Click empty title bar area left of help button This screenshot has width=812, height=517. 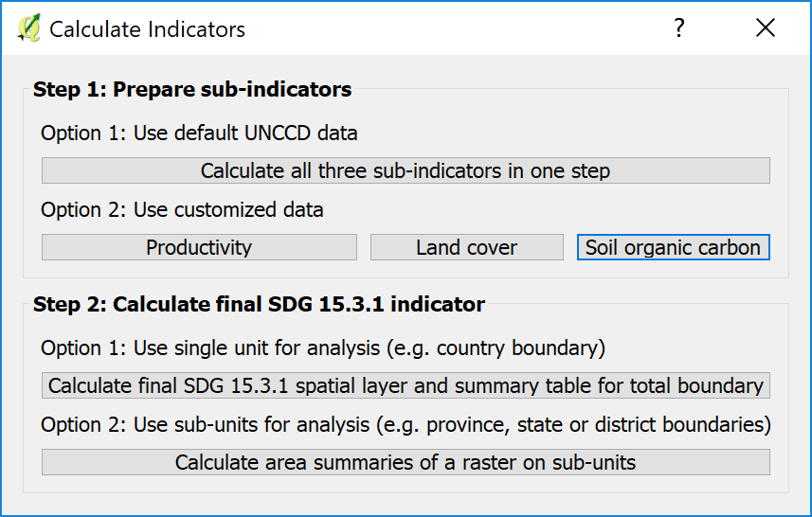[455, 29]
